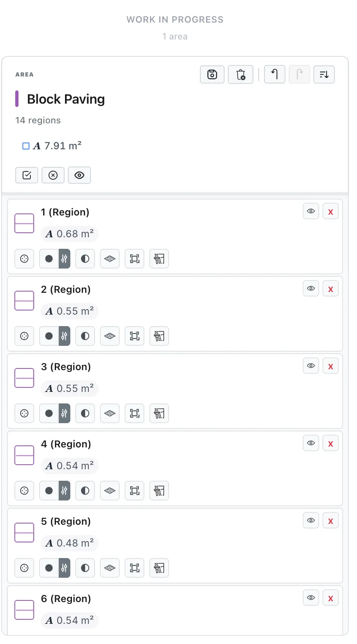Undo the last action with the arrow icon

pos(275,74)
